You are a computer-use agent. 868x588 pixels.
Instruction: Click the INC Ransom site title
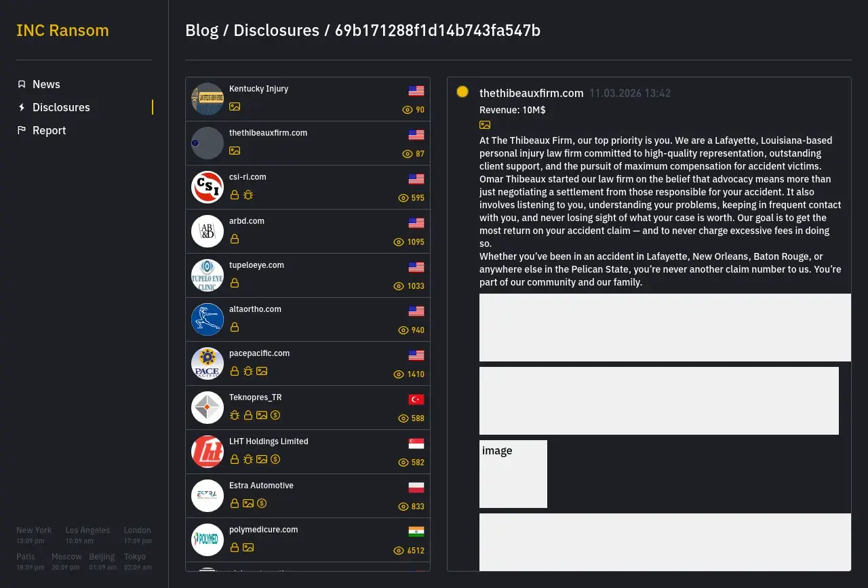click(62, 31)
